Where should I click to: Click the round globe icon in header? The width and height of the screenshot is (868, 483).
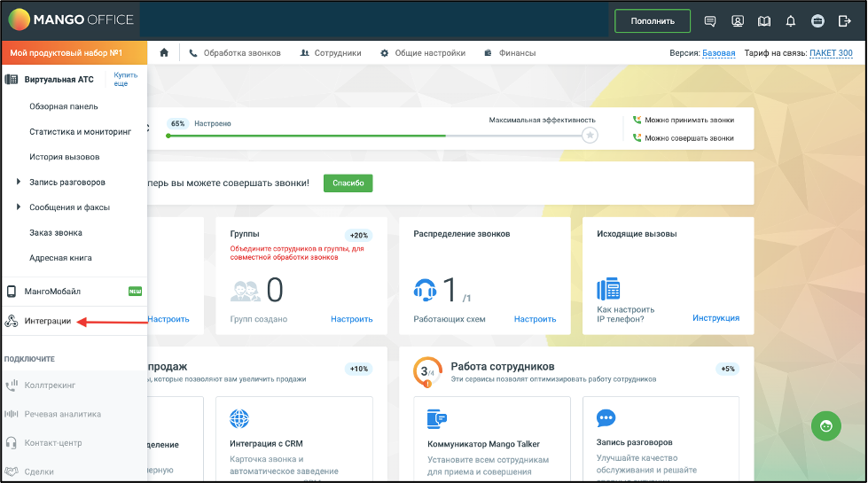817,21
